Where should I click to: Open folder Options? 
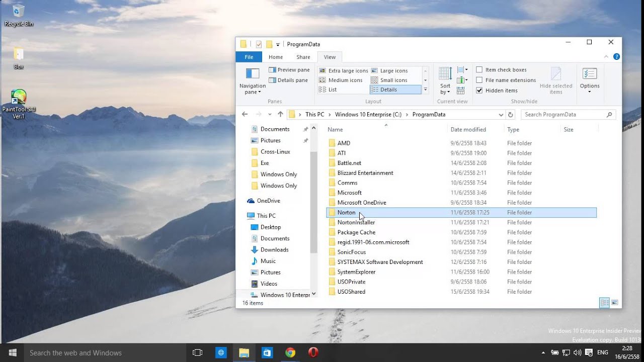(590, 81)
